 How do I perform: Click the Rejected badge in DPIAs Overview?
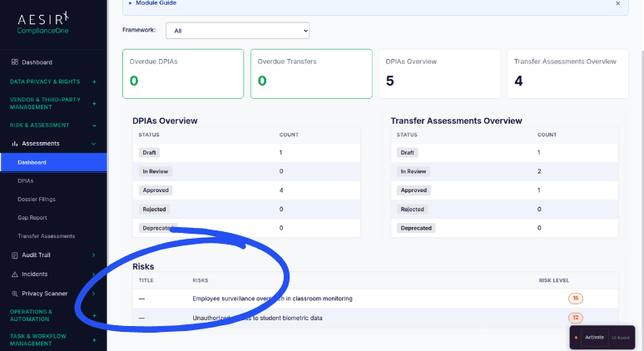coord(154,210)
